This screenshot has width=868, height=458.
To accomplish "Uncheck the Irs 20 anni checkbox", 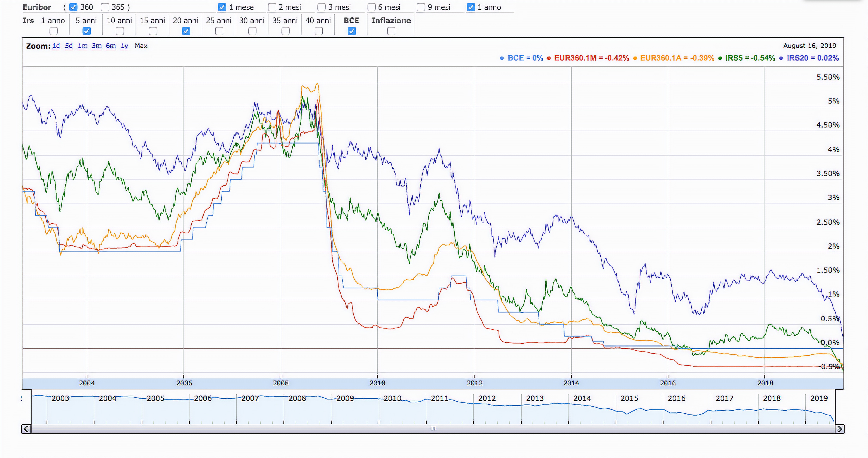I will 186,31.
